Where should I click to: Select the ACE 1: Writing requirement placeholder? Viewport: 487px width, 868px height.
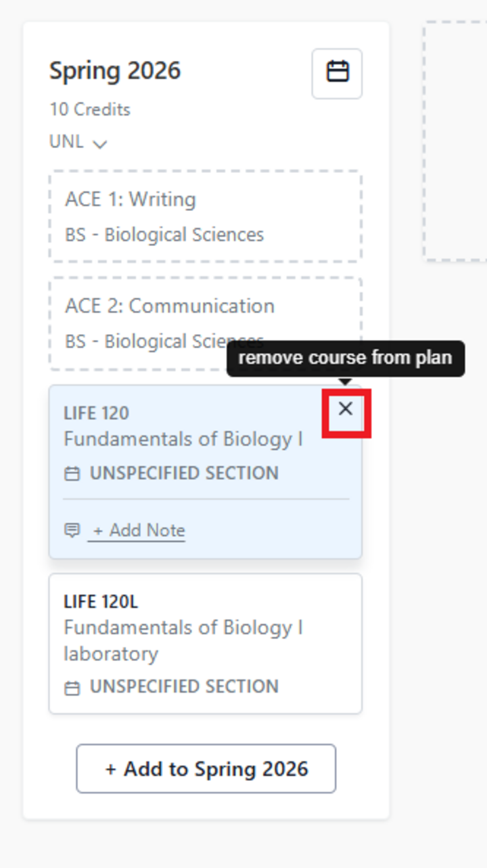click(x=205, y=216)
